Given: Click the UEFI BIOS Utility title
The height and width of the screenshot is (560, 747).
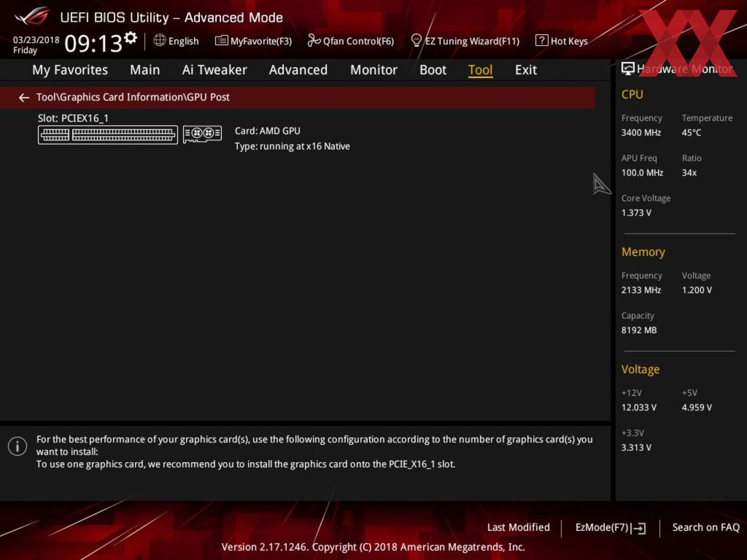Looking at the screenshot, I should [171, 18].
